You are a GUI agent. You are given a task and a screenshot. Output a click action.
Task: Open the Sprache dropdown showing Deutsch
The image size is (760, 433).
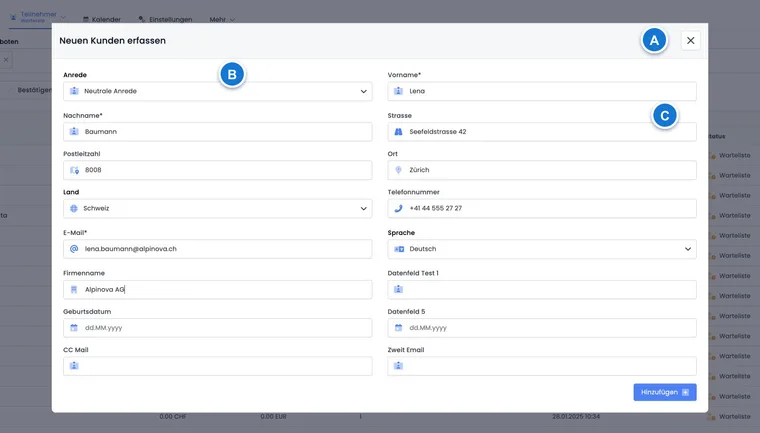[x=542, y=249]
